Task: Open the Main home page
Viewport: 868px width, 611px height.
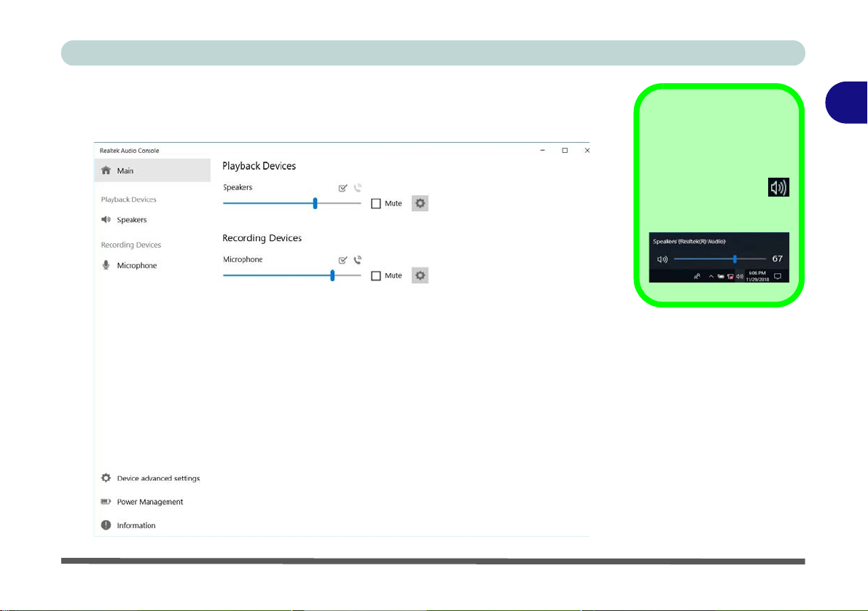Action: (x=152, y=170)
